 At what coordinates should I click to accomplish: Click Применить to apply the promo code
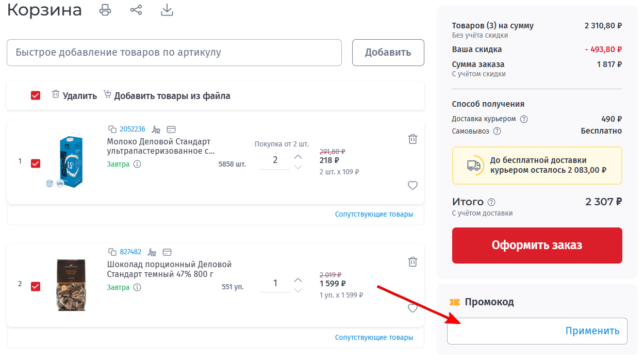[592, 331]
